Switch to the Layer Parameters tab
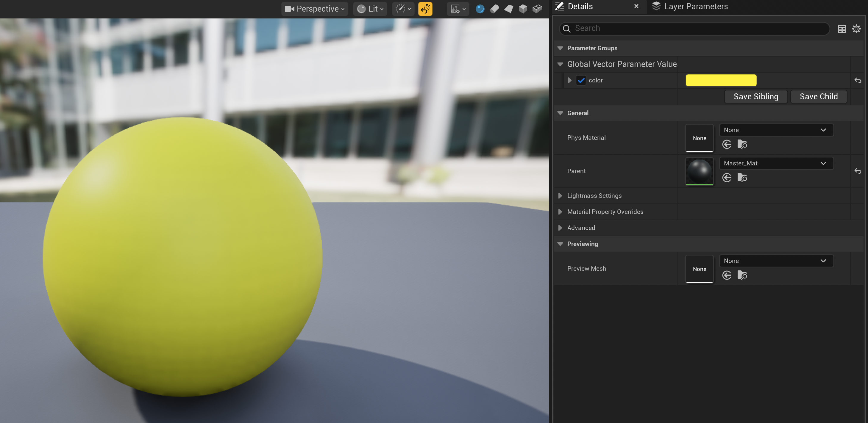868x423 pixels. click(689, 7)
